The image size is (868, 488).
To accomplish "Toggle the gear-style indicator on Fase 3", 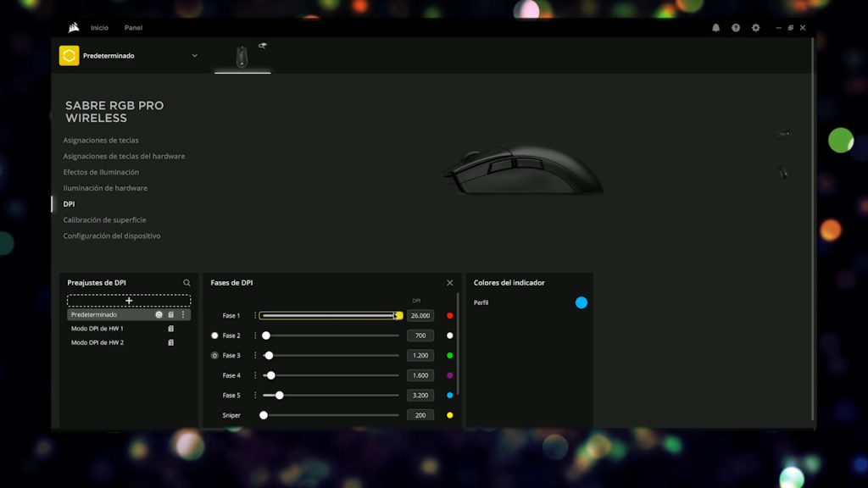I will 214,355.
